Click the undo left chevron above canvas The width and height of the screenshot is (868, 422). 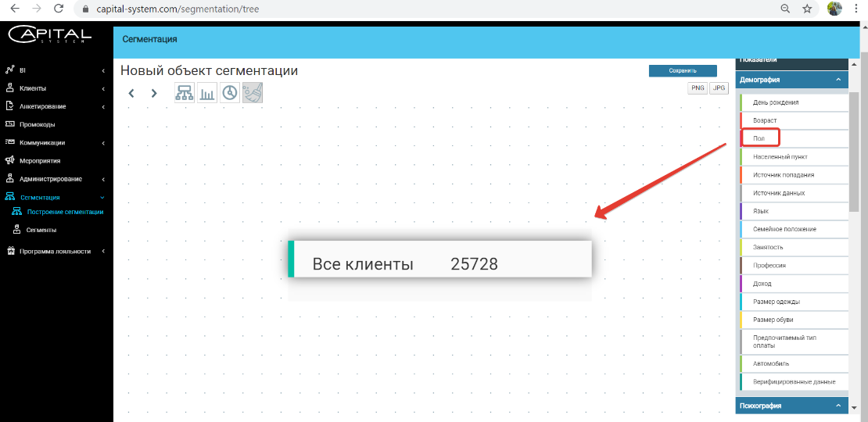tap(131, 94)
